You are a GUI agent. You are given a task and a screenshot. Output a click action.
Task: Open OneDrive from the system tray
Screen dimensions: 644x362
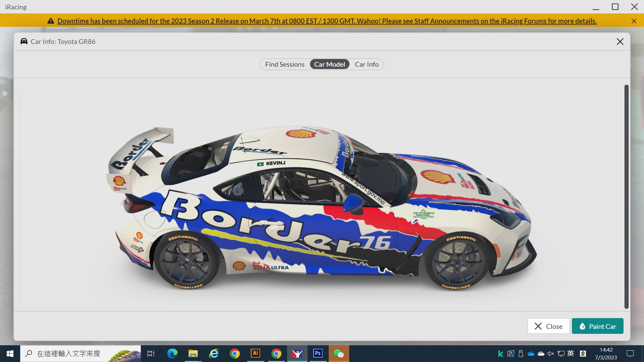point(531,353)
